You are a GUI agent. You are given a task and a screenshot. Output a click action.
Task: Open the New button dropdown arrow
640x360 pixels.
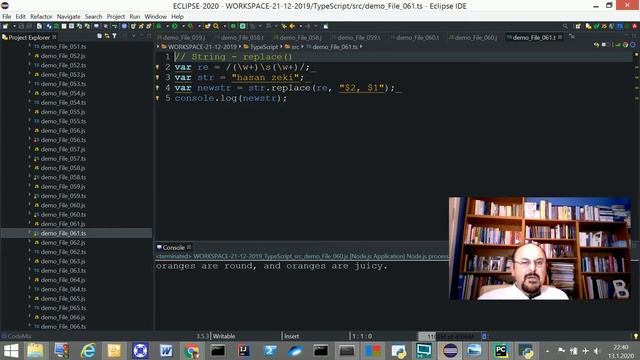coord(14,26)
